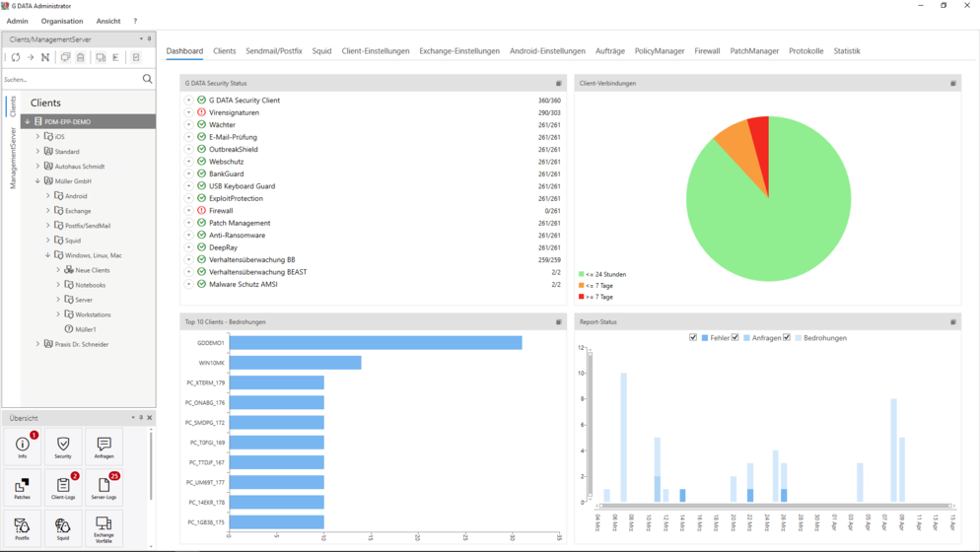Viewport: 980px width, 552px height.
Task: Click the Info tile in Übersicht
Action: (x=22, y=447)
